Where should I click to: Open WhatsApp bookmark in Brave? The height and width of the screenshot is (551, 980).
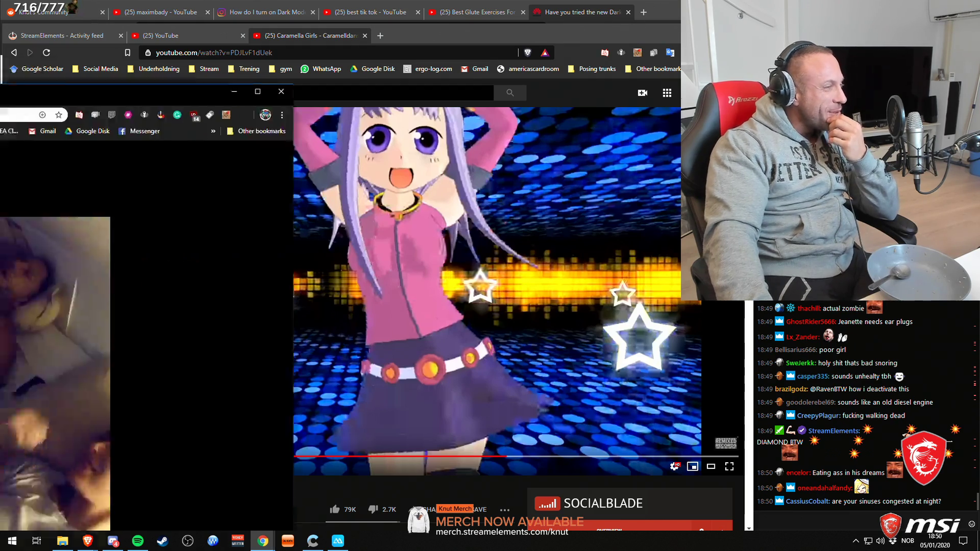(x=321, y=69)
